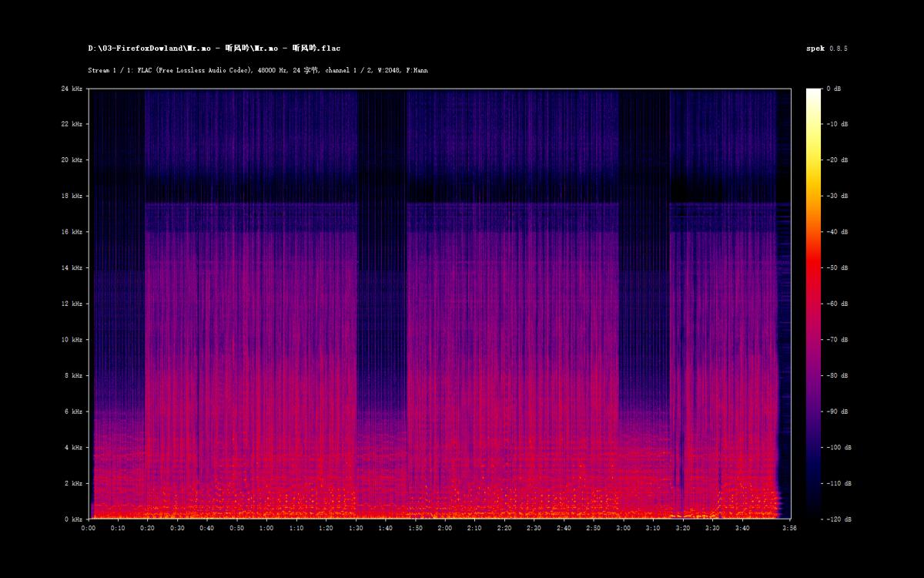Click the 0:00 time axis marker
This screenshot has width=924, height=578.
coord(89,529)
